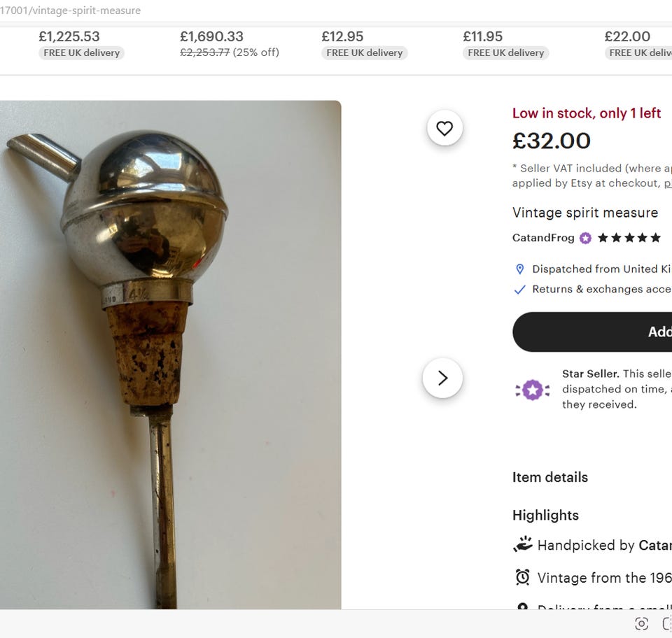Click the page URL in address bar
Screen dimensions: 672x638
coord(70,10)
